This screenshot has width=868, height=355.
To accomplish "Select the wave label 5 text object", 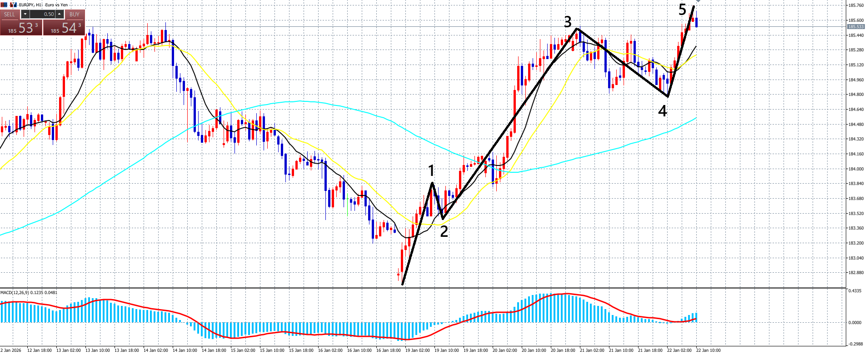I will pos(682,10).
